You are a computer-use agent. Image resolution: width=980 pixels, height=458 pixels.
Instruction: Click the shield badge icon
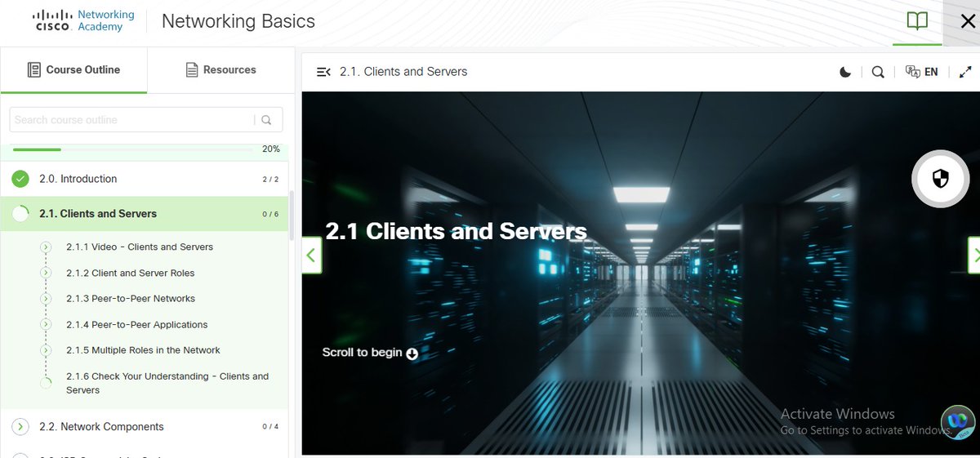[940, 179]
